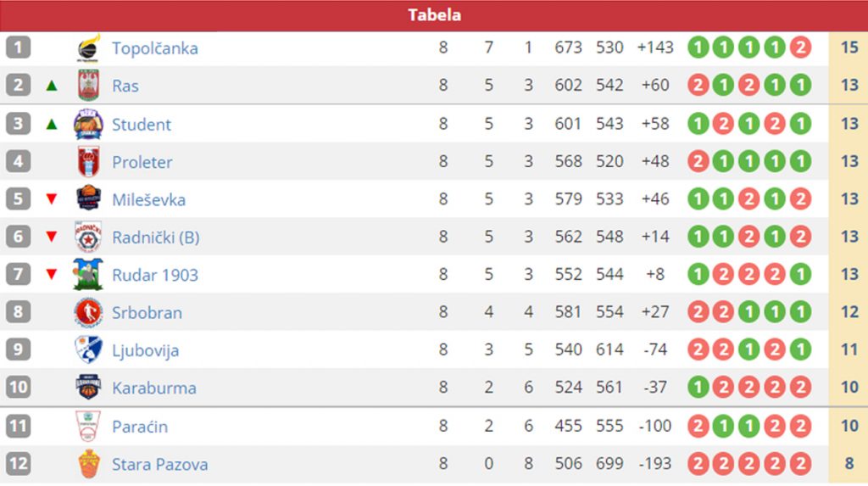The height and width of the screenshot is (486, 868).
Task: Click the Mileševka club logo
Action: (x=88, y=199)
